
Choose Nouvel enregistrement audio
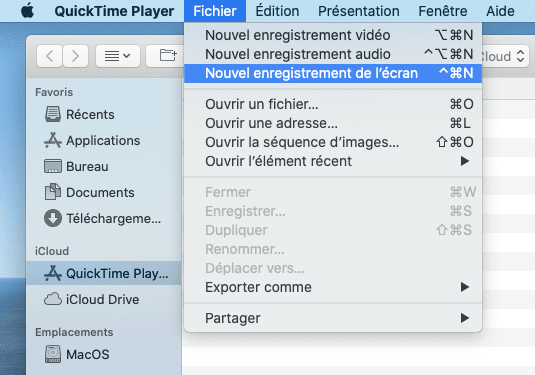click(x=333, y=54)
